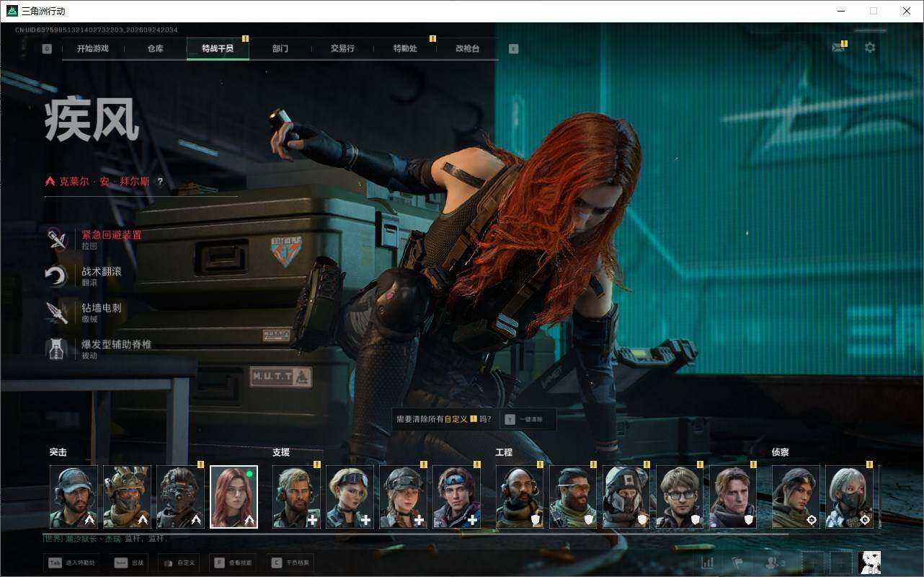Select the engineer operator wearing black-rimmed glasses
This screenshot has height=577, width=924.
[680, 497]
